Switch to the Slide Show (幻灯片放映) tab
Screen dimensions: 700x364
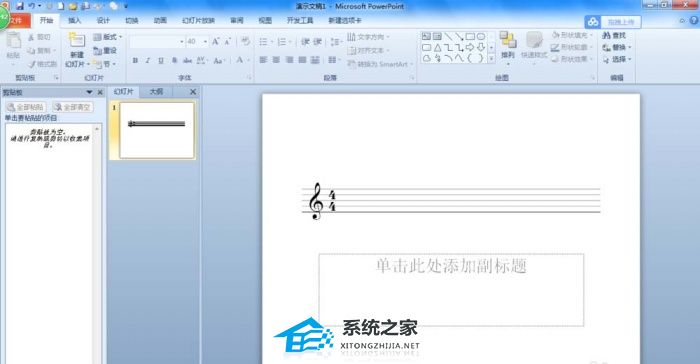click(198, 21)
